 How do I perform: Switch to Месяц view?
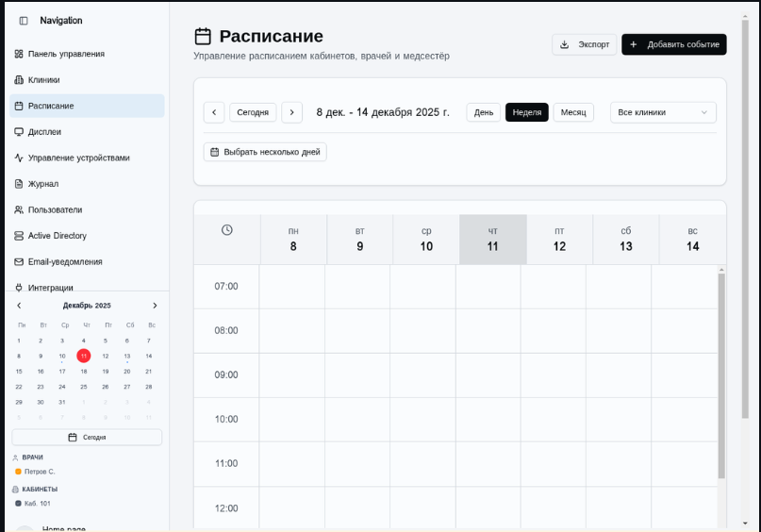click(573, 112)
